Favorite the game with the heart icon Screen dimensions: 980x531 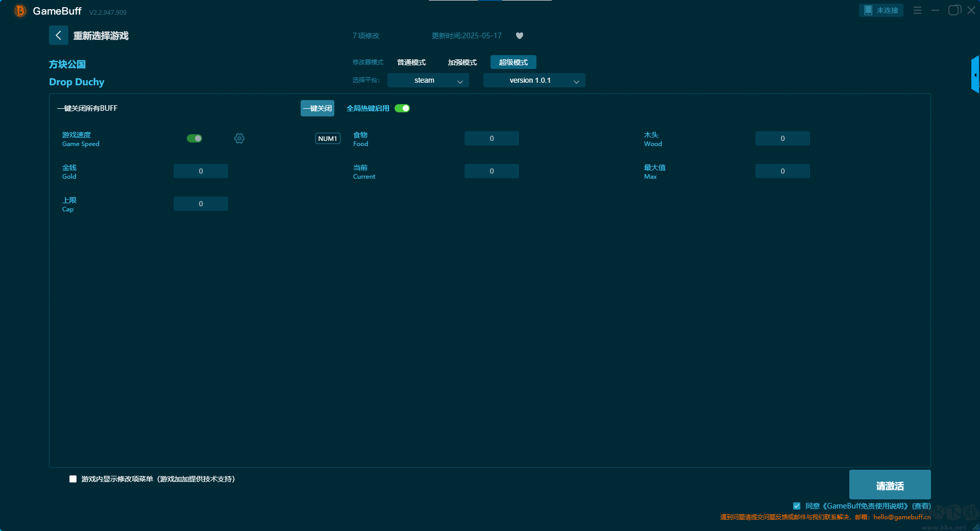(x=520, y=36)
